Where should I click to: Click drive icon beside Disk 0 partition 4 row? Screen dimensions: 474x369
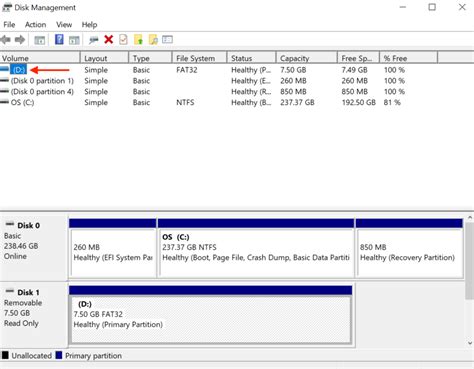click(4, 91)
